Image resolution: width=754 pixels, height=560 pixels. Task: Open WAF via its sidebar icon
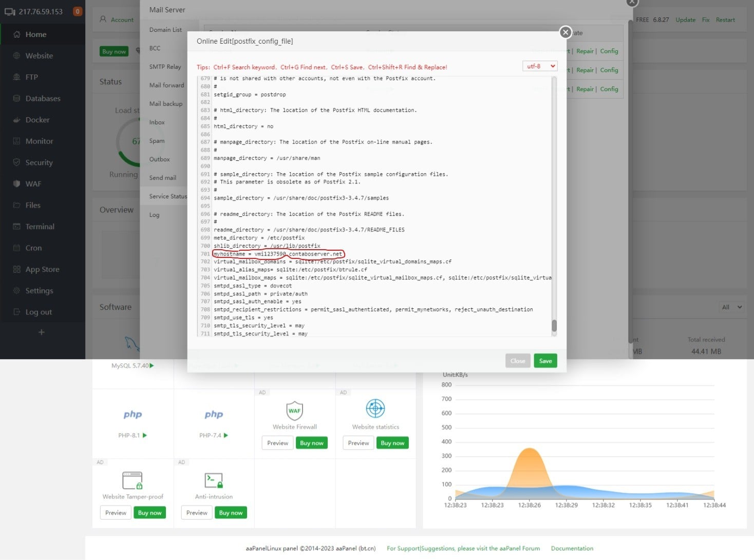[x=16, y=184]
